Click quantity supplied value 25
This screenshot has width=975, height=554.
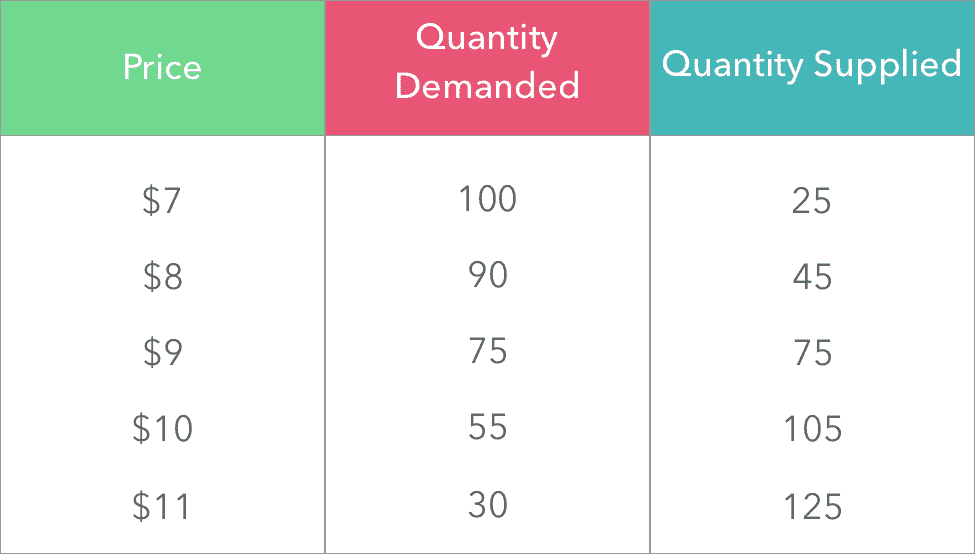pyautogui.click(x=811, y=201)
